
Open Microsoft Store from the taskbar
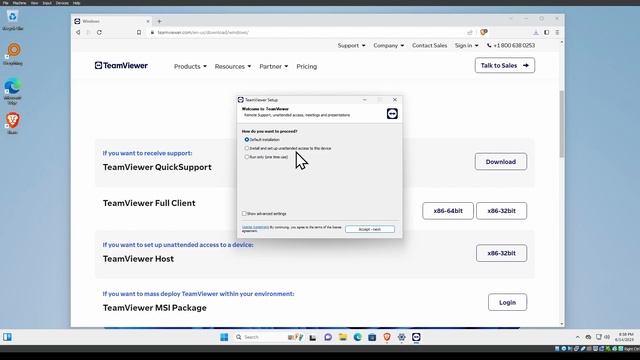point(372,337)
